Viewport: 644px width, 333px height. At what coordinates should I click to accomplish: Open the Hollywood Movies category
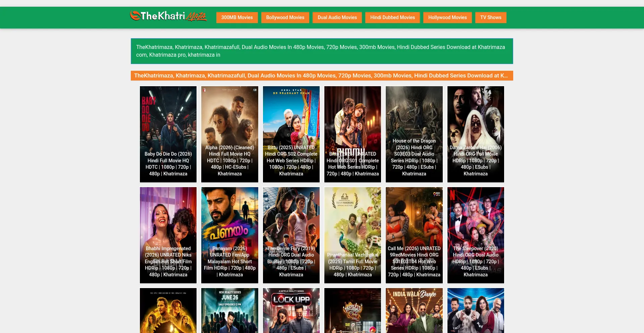[447, 17]
